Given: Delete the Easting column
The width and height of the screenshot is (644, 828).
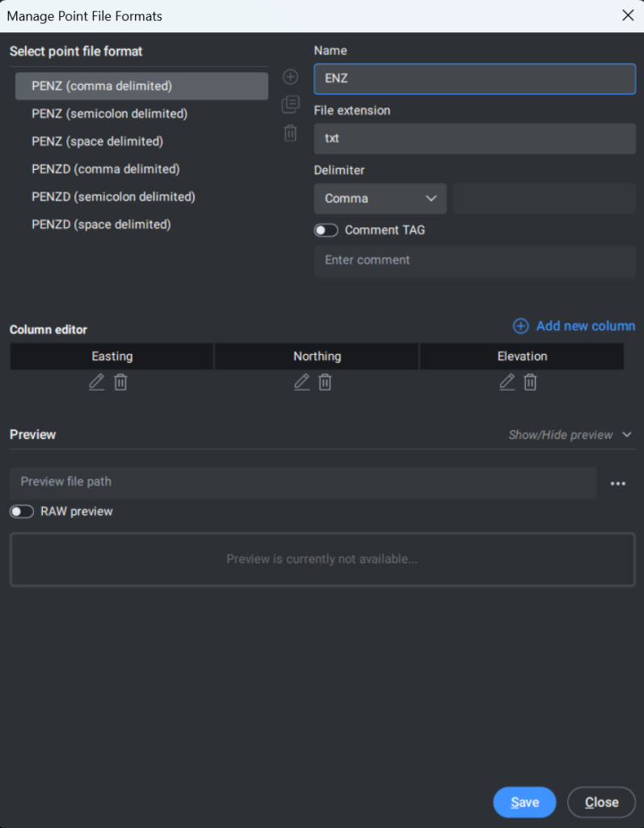Looking at the screenshot, I should [x=120, y=382].
